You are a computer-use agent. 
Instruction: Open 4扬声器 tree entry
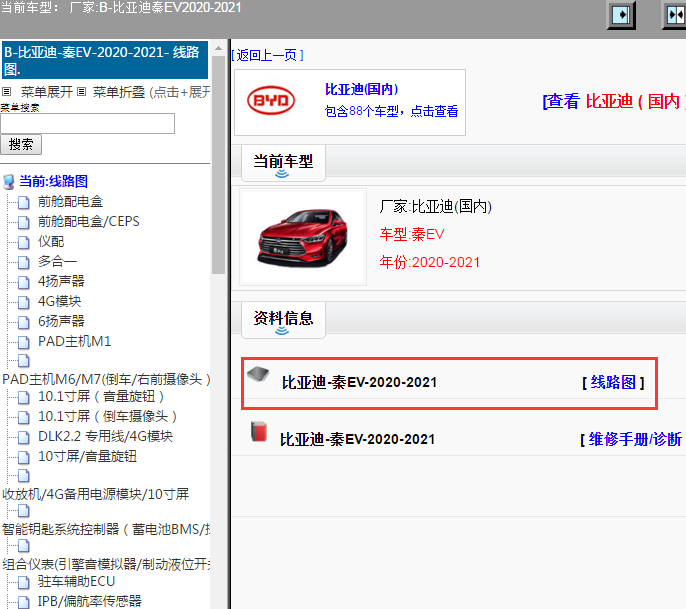pyautogui.click(x=61, y=281)
